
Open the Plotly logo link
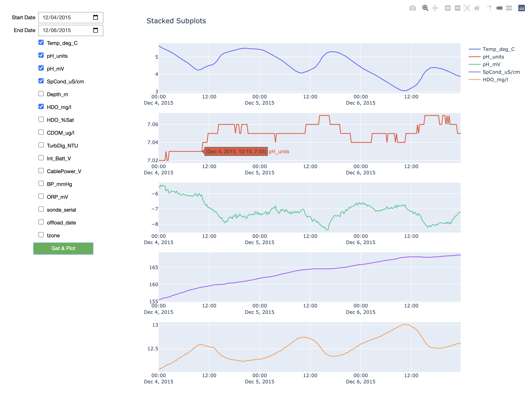coord(521,8)
